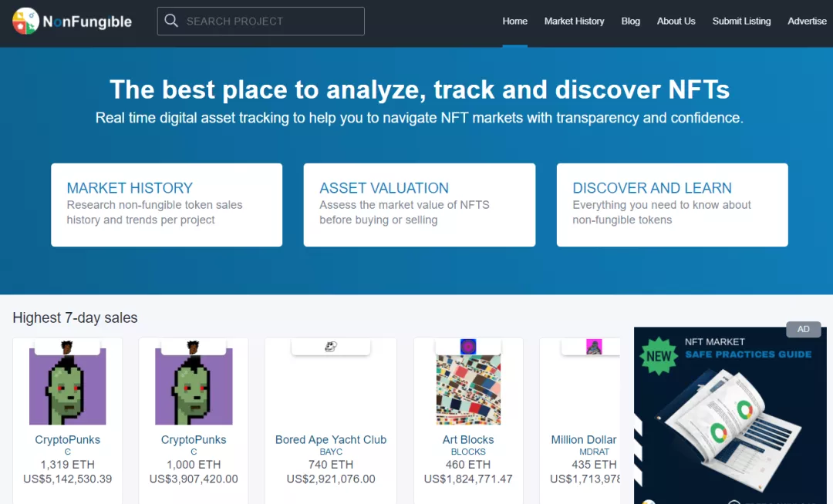Click the magnifier search icon

coord(171,21)
